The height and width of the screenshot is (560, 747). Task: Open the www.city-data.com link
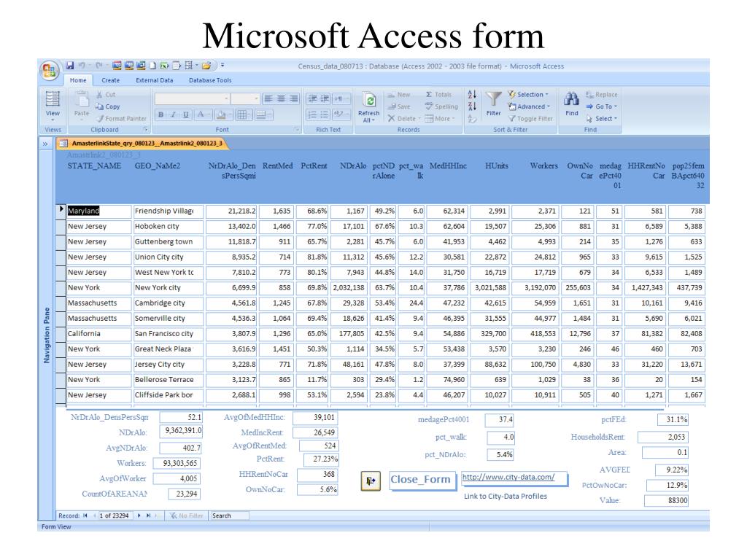[508, 477]
